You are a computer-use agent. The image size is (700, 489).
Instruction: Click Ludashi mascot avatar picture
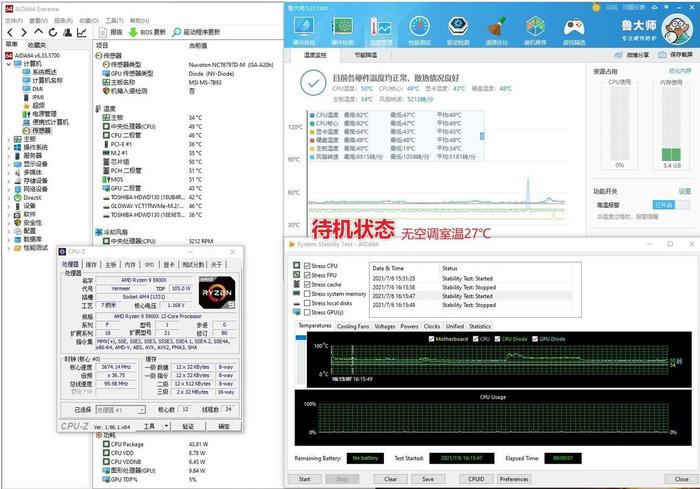pyautogui.click(x=677, y=29)
